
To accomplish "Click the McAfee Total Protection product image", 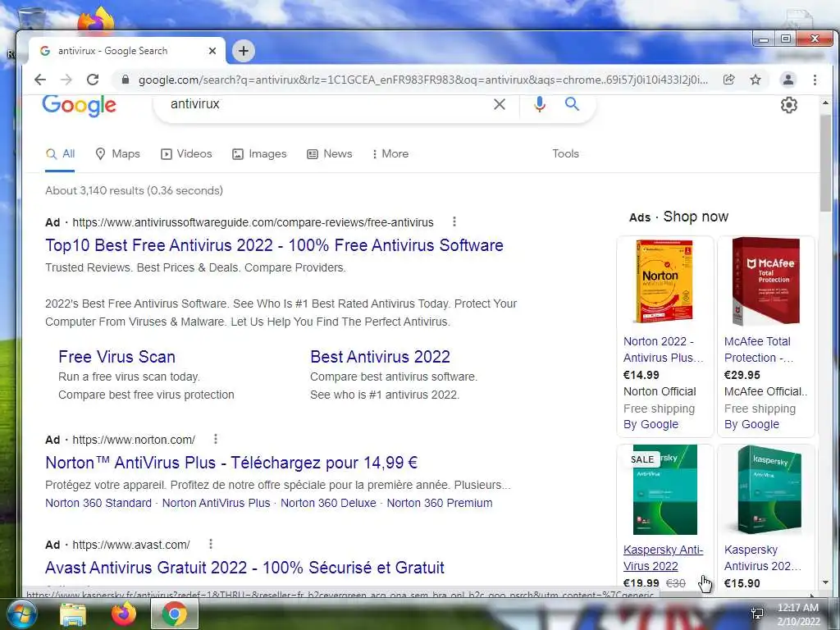I will 765,281.
